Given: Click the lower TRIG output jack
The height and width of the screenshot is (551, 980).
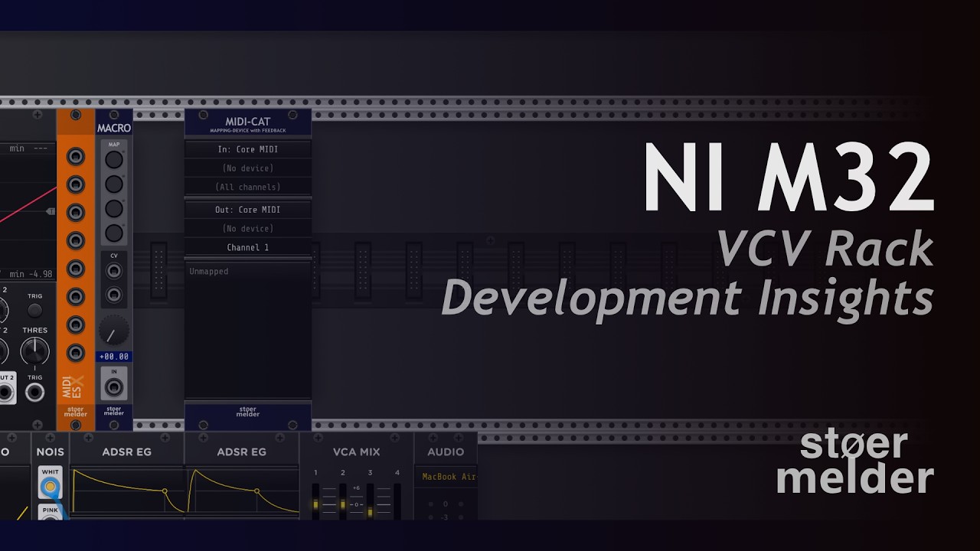Looking at the screenshot, I should point(34,393).
